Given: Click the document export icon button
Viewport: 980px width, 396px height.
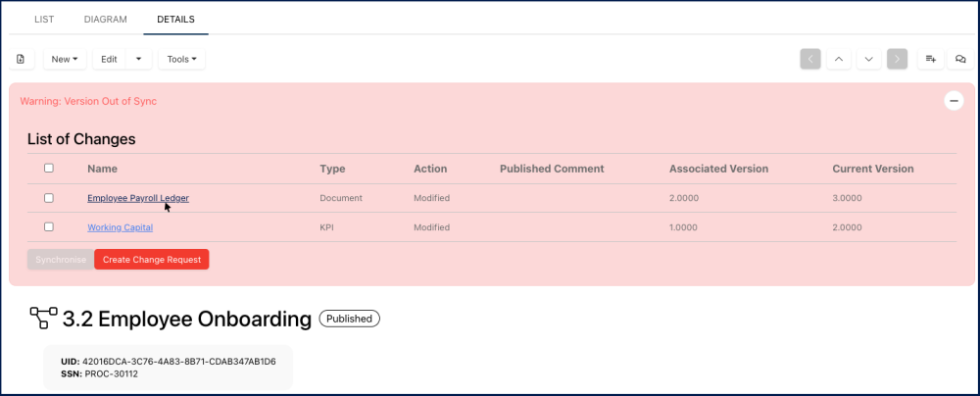Looking at the screenshot, I should (x=21, y=59).
